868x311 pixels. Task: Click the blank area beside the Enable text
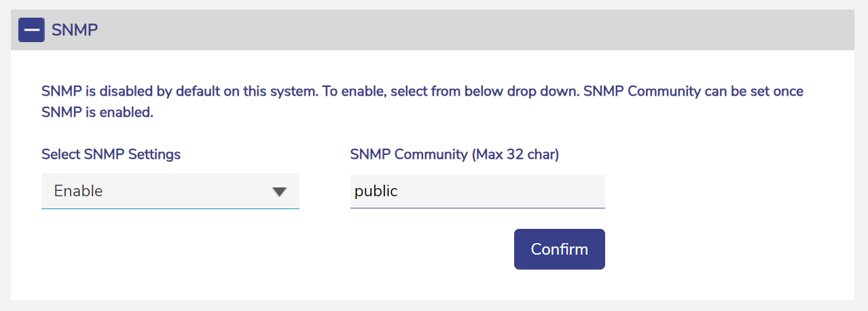point(183,191)
